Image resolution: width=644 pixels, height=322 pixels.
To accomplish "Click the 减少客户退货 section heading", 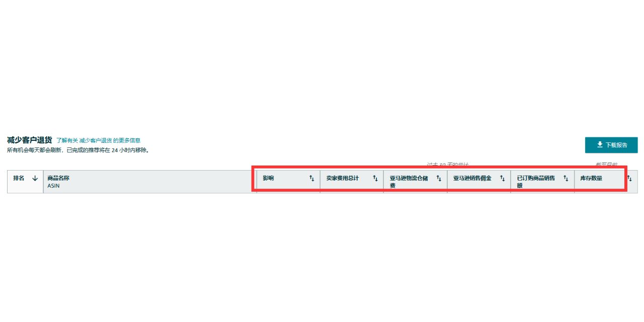I will pos(29,139).
